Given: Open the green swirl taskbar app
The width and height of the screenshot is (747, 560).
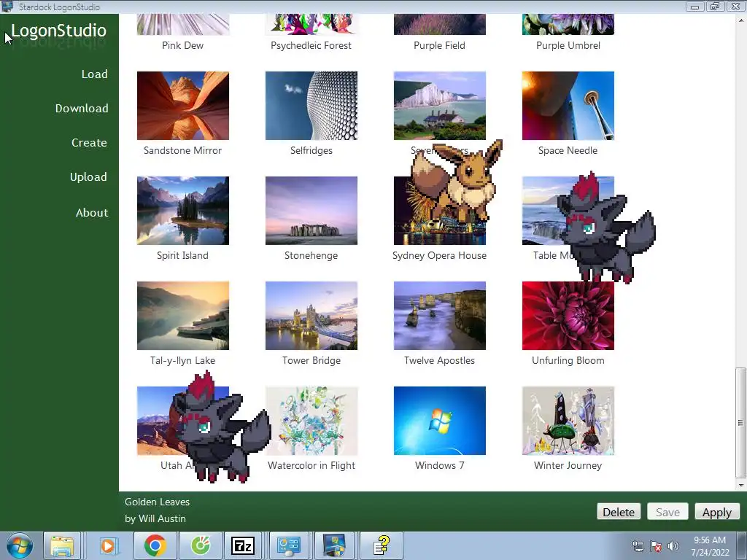Looking at the screenshot, I should [201, 545].
